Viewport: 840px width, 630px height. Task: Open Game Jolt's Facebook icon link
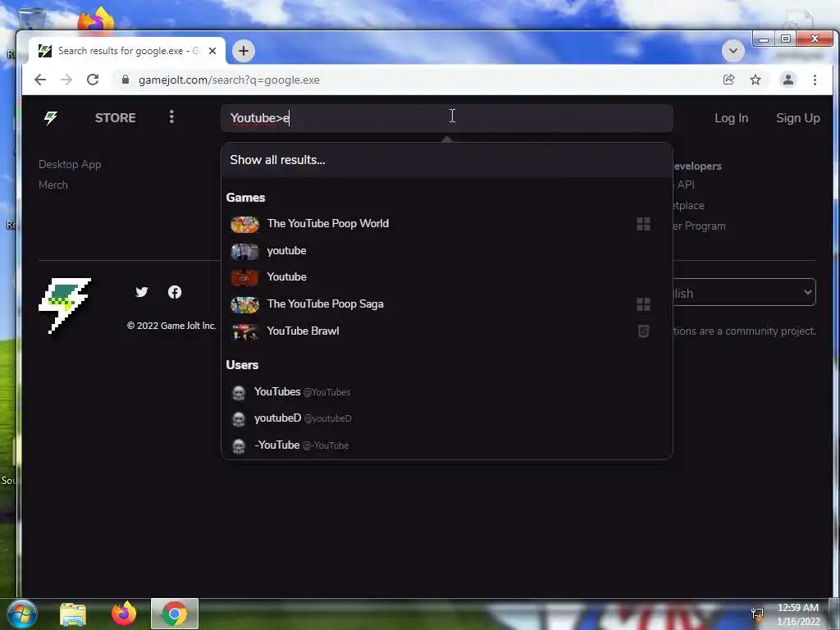pos(175,292)
